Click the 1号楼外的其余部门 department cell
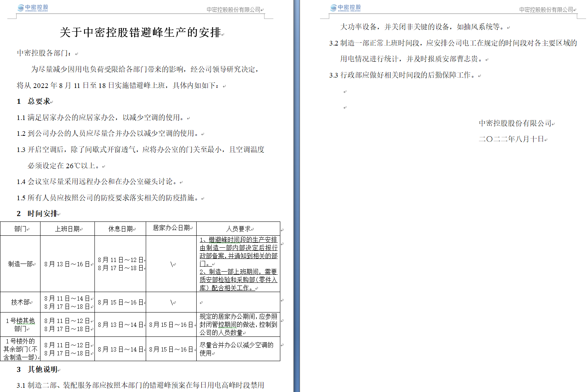Viewport: 588px width, 392px height. click(20, 349)
